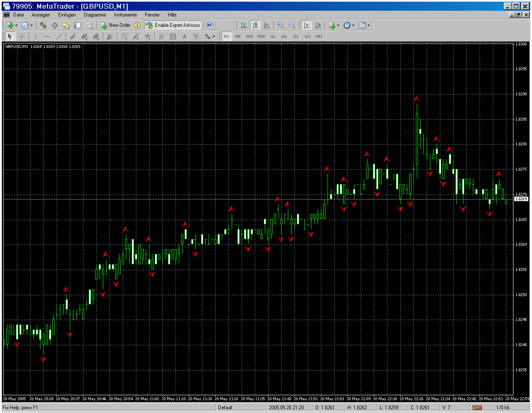Open the New Chart button
The height and width of the screenshot is (413, 532).
pos(9,25)
